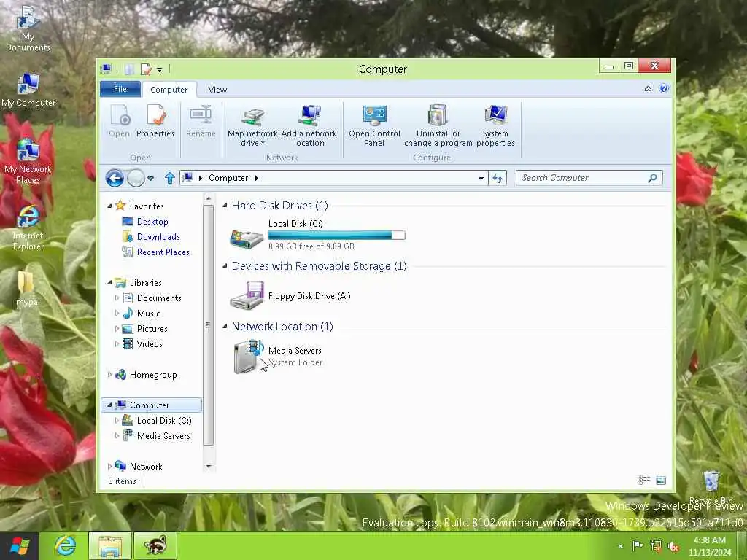Click the quick access properties icon

[x=146, y=69]
